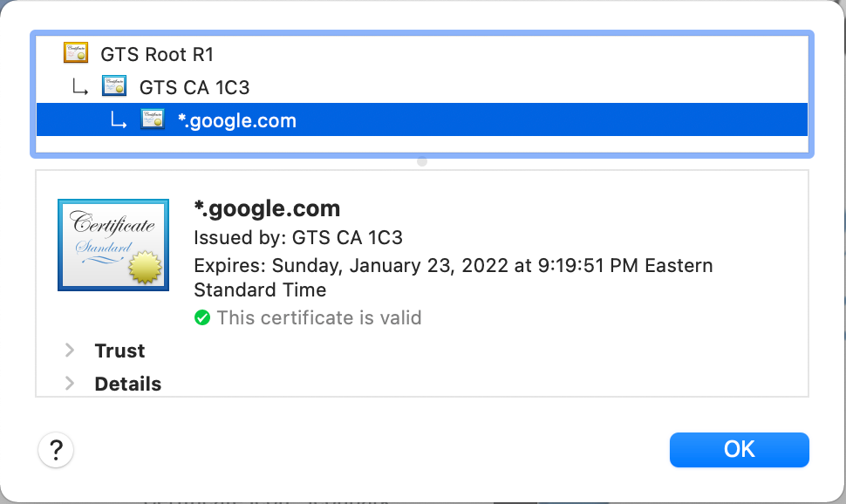Select the GTS CA 1C3 intermediate certificate
The height and width of the screenshot is (504, 846).
tap(194, 87)
